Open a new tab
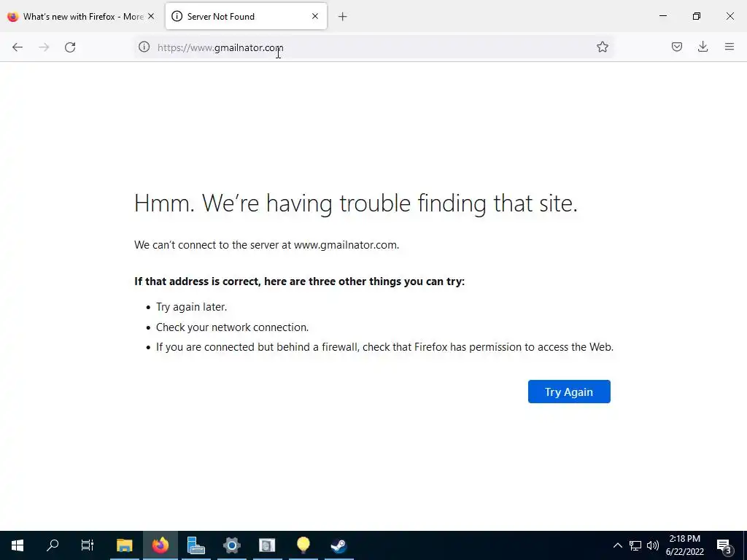 [343, 17]
